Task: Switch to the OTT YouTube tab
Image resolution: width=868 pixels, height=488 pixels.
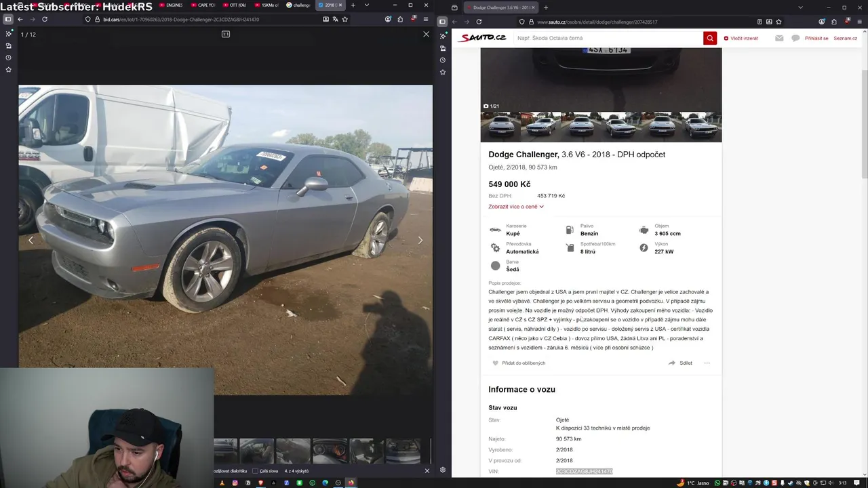Action: click(x=235, y=5)
